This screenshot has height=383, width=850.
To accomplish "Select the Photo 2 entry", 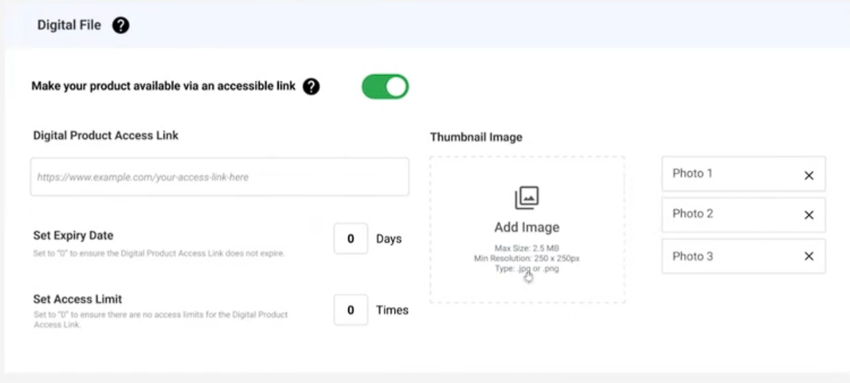I will pos(743,215).
